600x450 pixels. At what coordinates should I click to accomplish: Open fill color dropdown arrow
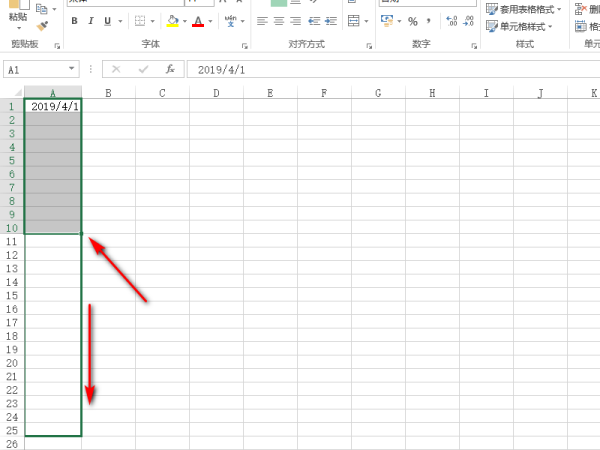185,21
